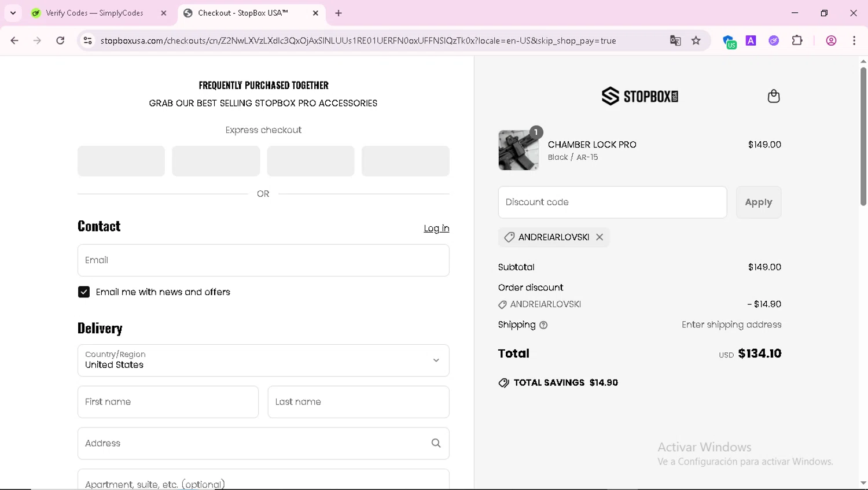Toggle Email me with news and offers

84,292
